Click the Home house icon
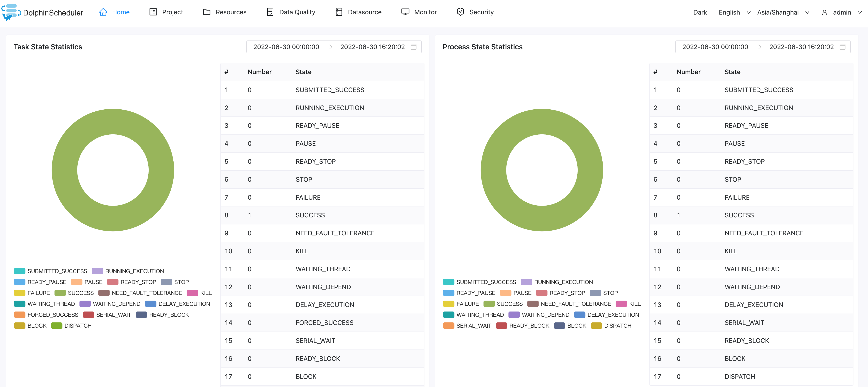Image resolution: width=868 pixels, height=387 pixels. tap(103, 12)
